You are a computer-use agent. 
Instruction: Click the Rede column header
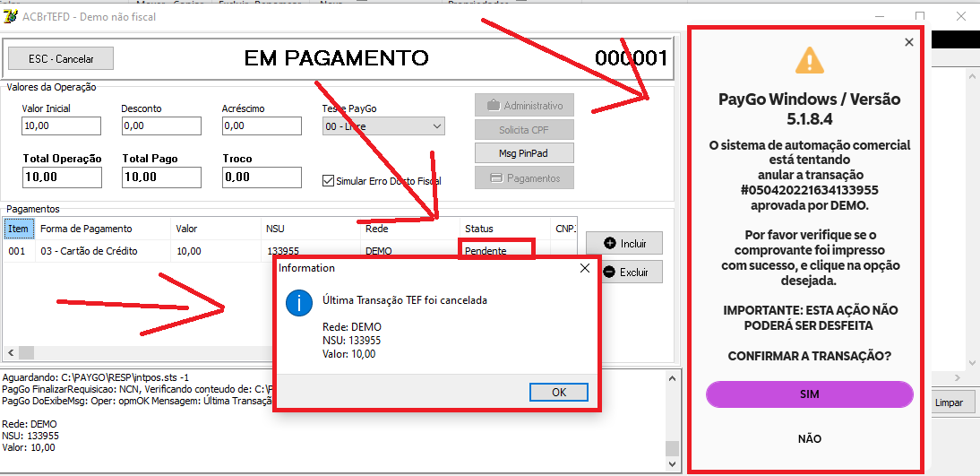[x=410, y=229]
